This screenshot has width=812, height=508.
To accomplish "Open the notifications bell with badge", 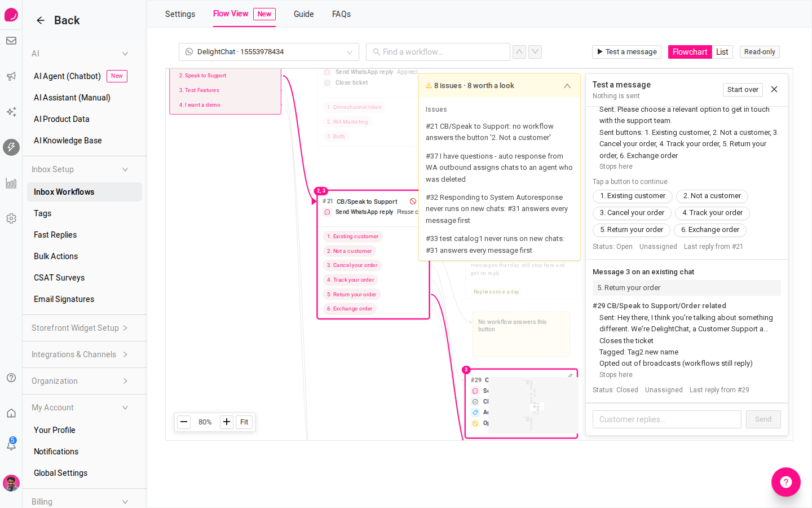I will pos(11,444).
